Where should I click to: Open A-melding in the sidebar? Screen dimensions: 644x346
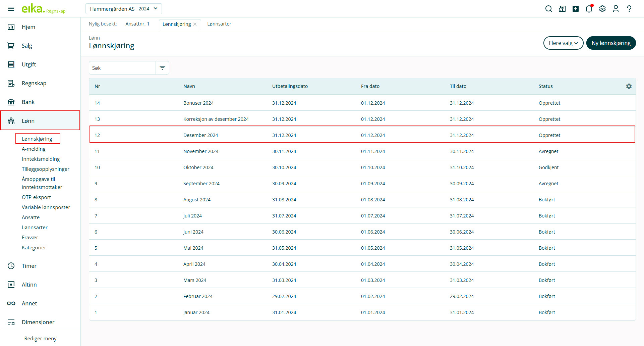pos(34,149)
